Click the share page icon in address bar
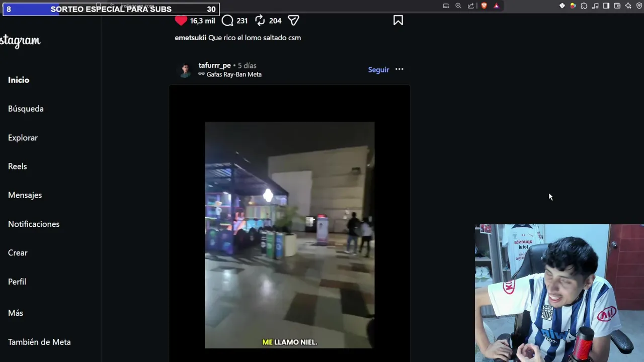Screen dimensions: 644x362 471,6
